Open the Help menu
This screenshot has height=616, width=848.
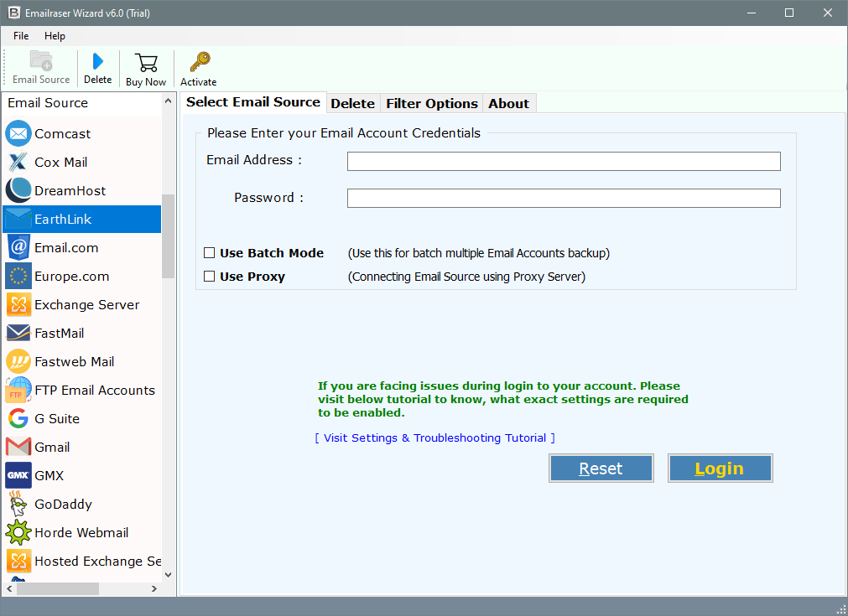click(55, 36)
